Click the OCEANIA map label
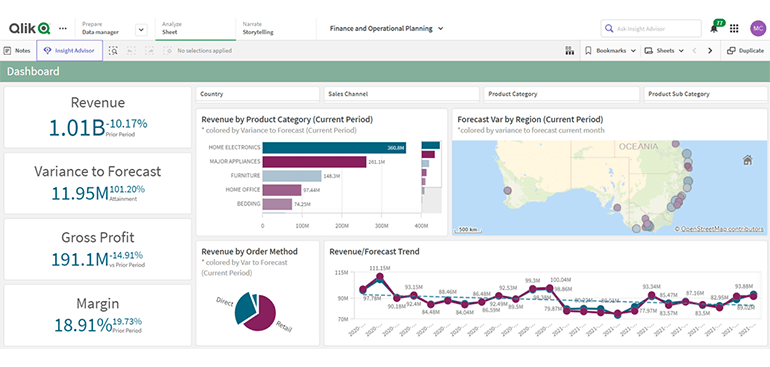This screenshot has width=770, height=367. [638, 146]
